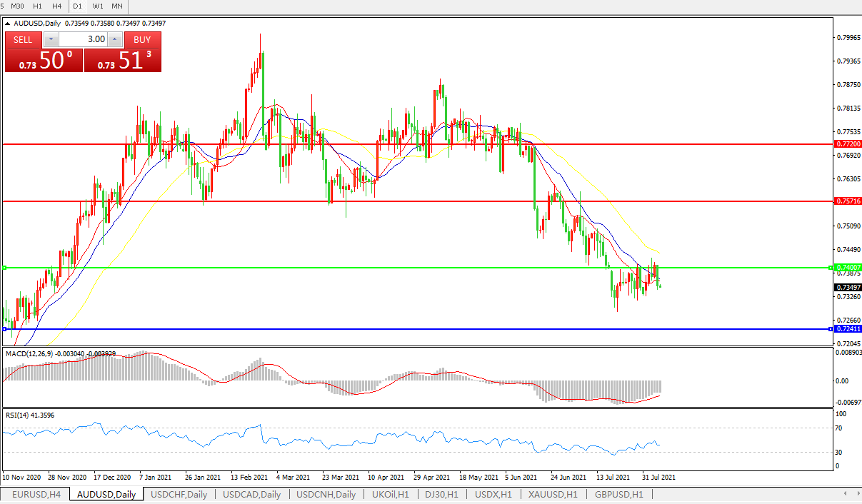Image resolution: width=862 pixels, height=504 pixels.
Task: Click the lot volume field showing 3.00
Action: tap(83, 39)
